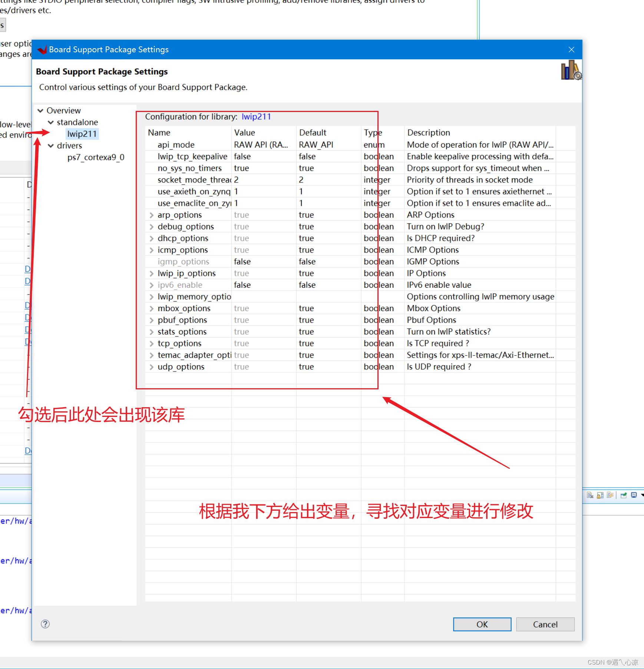Expand the tcp_options row

151,343
